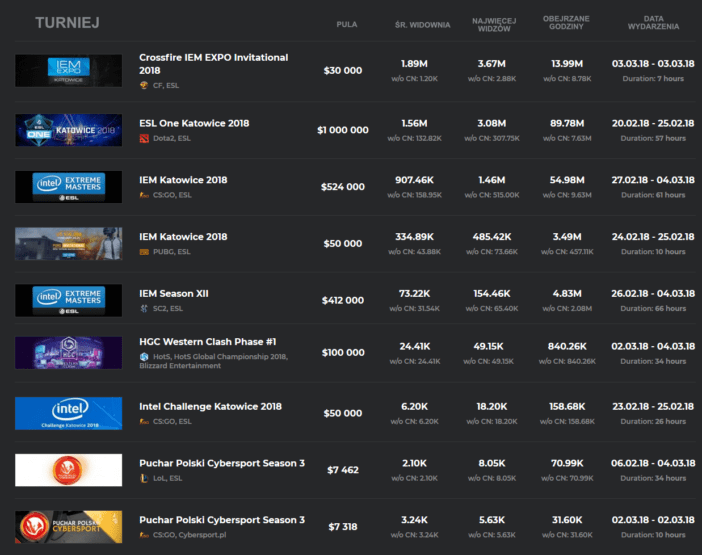Click the $1 000 000 prize pool value
This screenshot has height=555, width=702.
click(x=343, y=130)
